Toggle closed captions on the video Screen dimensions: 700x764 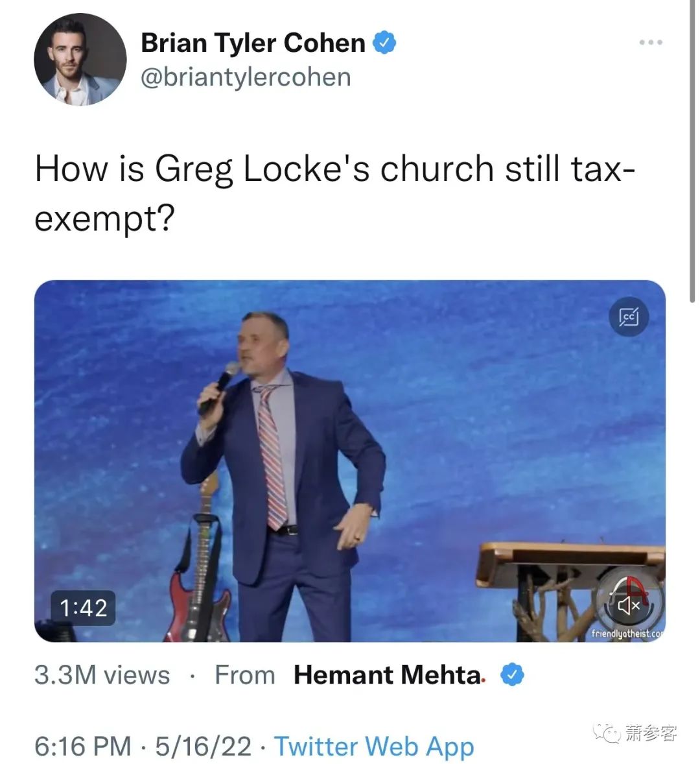click(x=629, y=316)
